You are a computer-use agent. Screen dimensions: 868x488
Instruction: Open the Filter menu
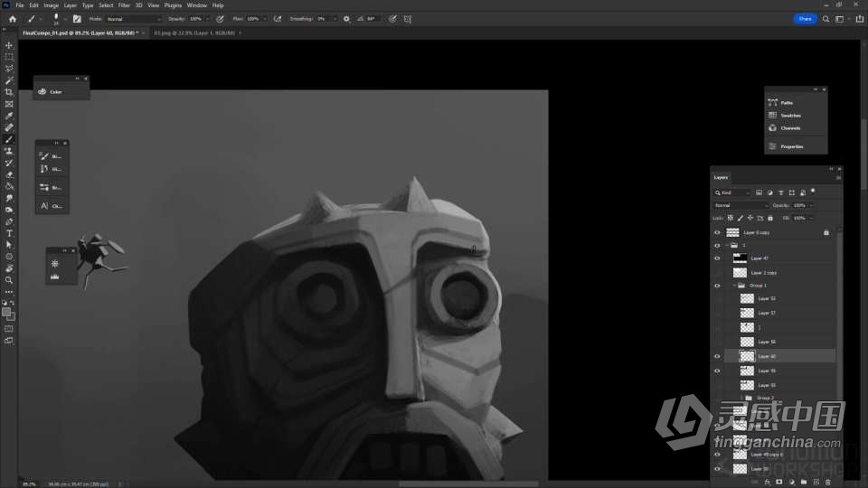(x=124, y=5)
